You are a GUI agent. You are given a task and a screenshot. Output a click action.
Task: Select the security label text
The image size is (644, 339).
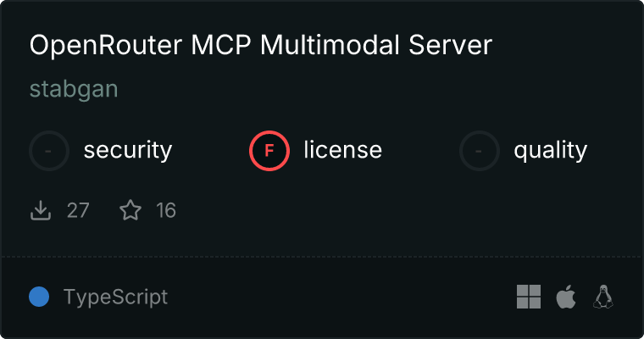(128, 151)
